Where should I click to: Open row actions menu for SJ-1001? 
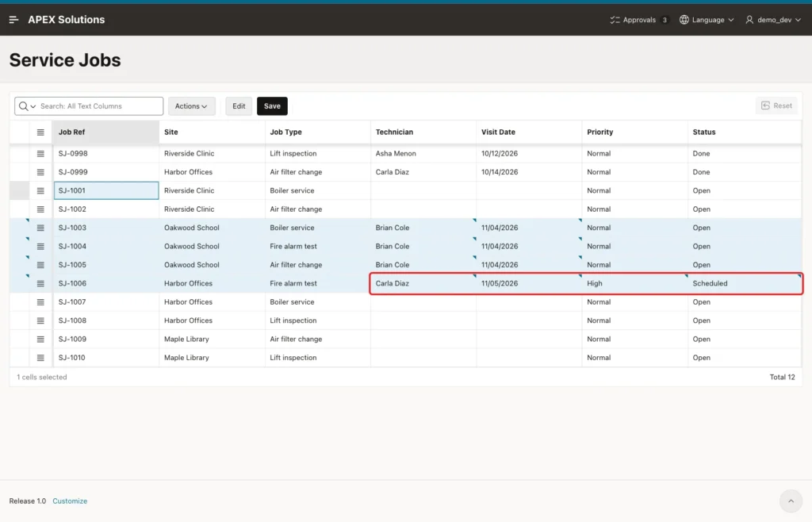pyautogui.click(x=40, y=191)
